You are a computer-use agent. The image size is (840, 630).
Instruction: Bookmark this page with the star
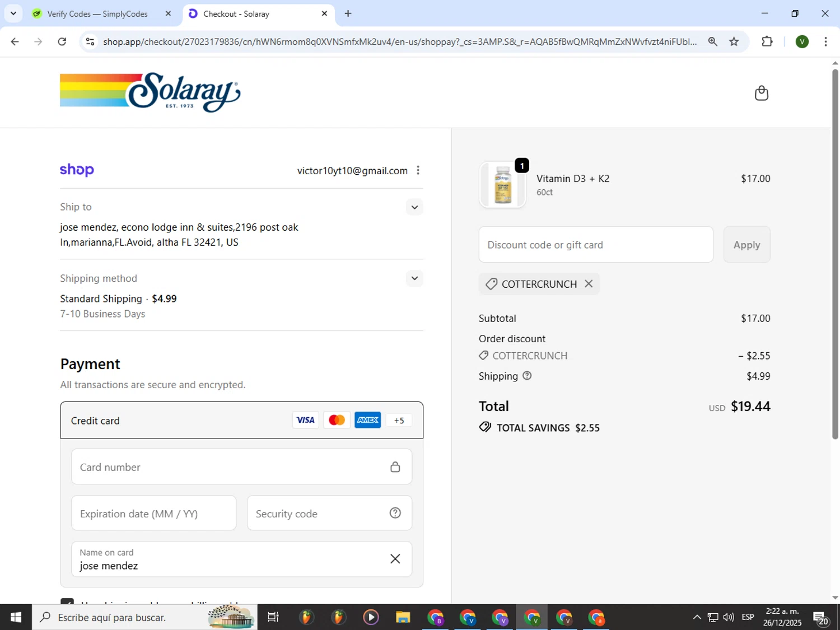tap(734, 41)
